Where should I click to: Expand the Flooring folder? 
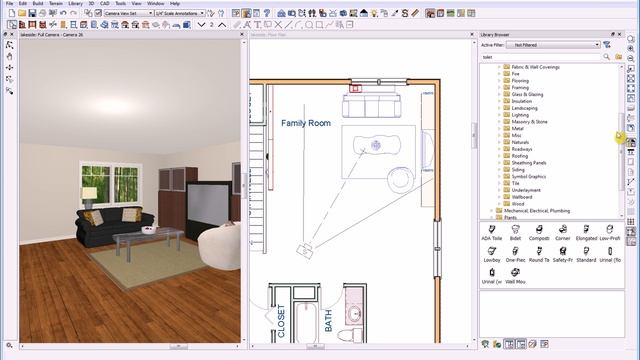click(x=499, y=81)
